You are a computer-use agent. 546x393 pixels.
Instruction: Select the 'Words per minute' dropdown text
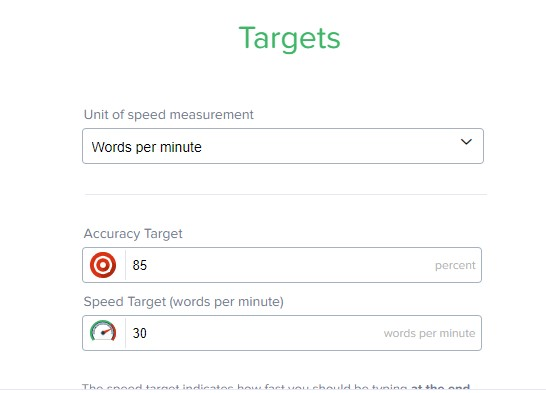[x=147, y=147]
